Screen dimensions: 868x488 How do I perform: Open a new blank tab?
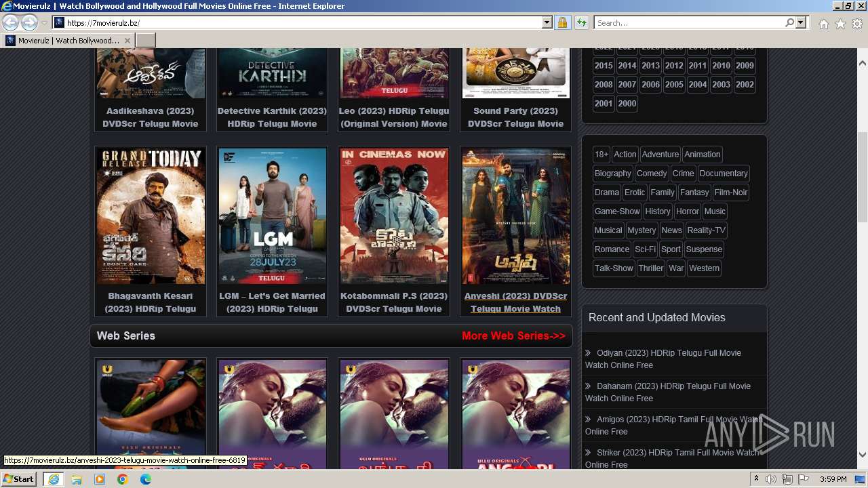(146, 41)
